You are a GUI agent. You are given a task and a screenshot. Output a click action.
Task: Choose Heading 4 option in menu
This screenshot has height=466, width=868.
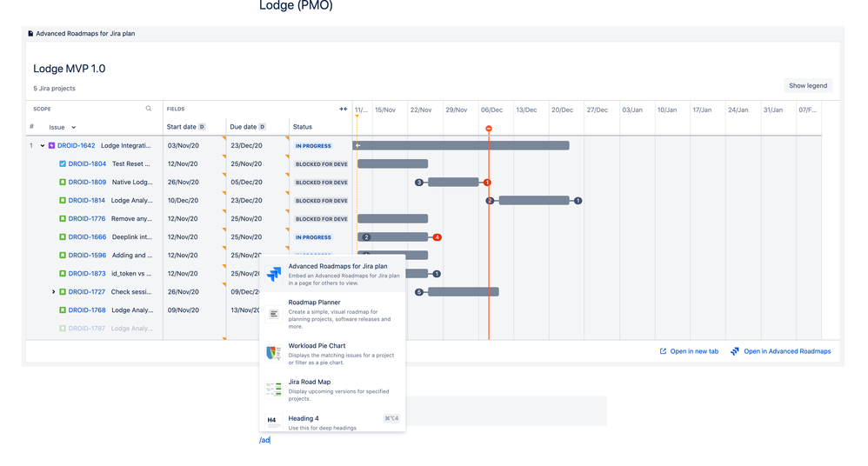[x=332, y=422]
